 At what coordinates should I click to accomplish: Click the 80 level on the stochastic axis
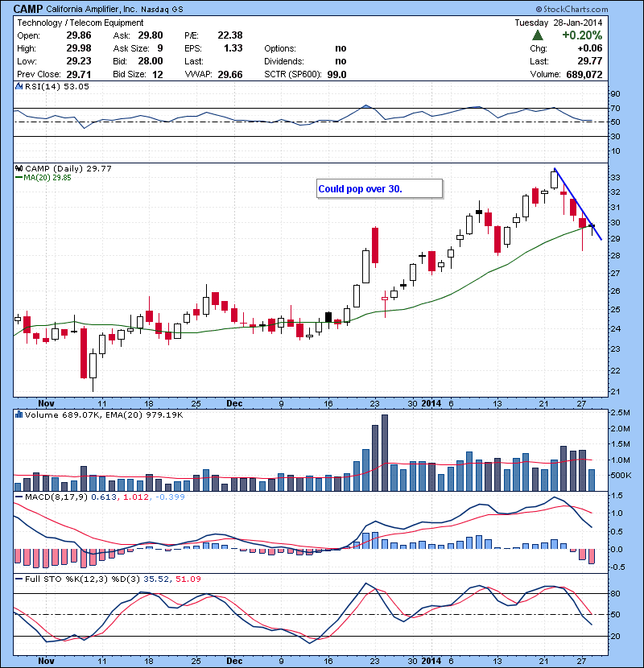pyautogui.click(x=616, y=593)
